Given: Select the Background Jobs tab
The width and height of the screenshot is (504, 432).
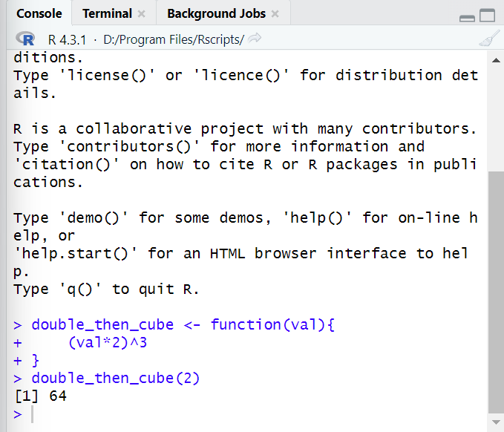Looking at the screenshot, I should 215,14.
